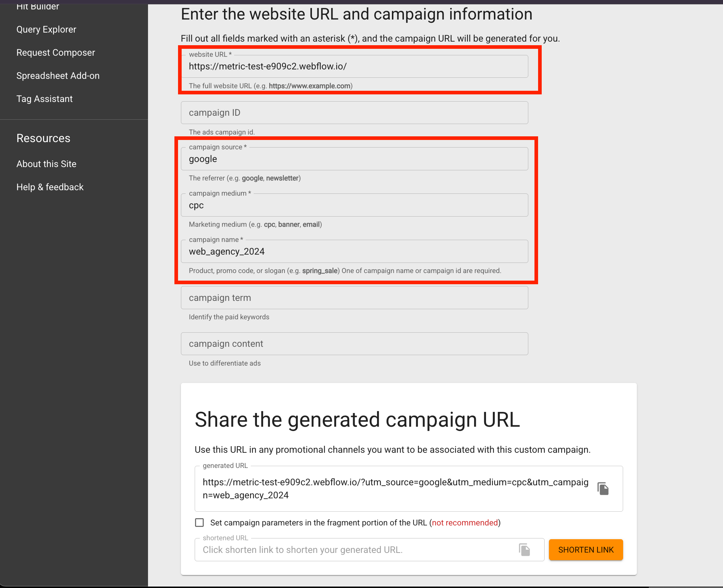Click the 'not recommended' red text

[465, 523]
